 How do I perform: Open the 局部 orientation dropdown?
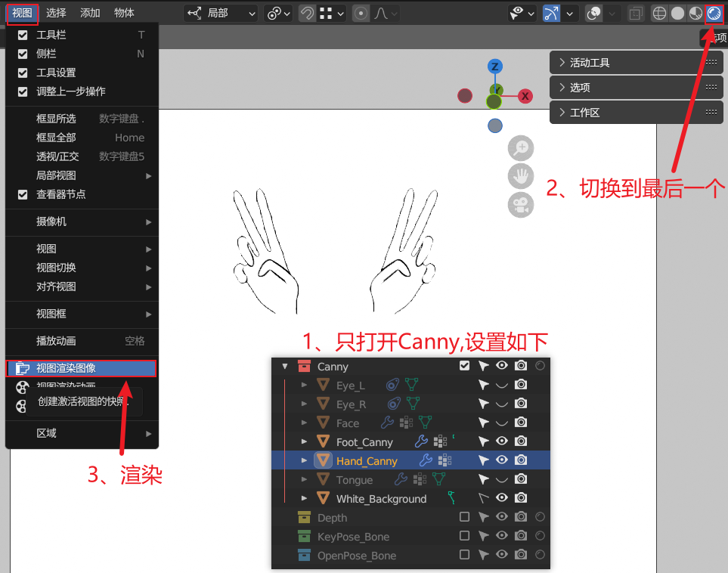(221, 14)
